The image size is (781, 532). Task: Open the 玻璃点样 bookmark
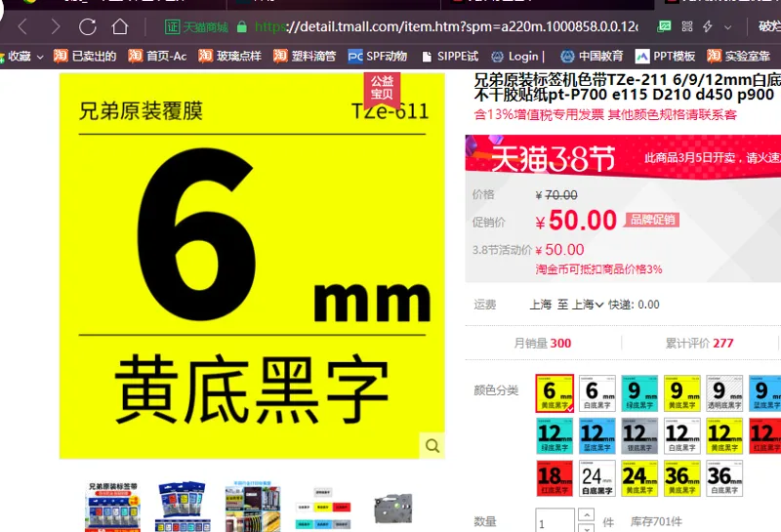[229, 56]
